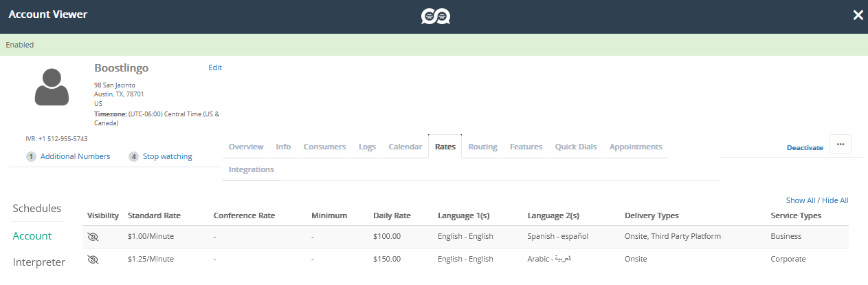Image resolution: width=868 pixels, height=285 pixels.
Task: Select the Rates tab
Action: pos(445,147)
